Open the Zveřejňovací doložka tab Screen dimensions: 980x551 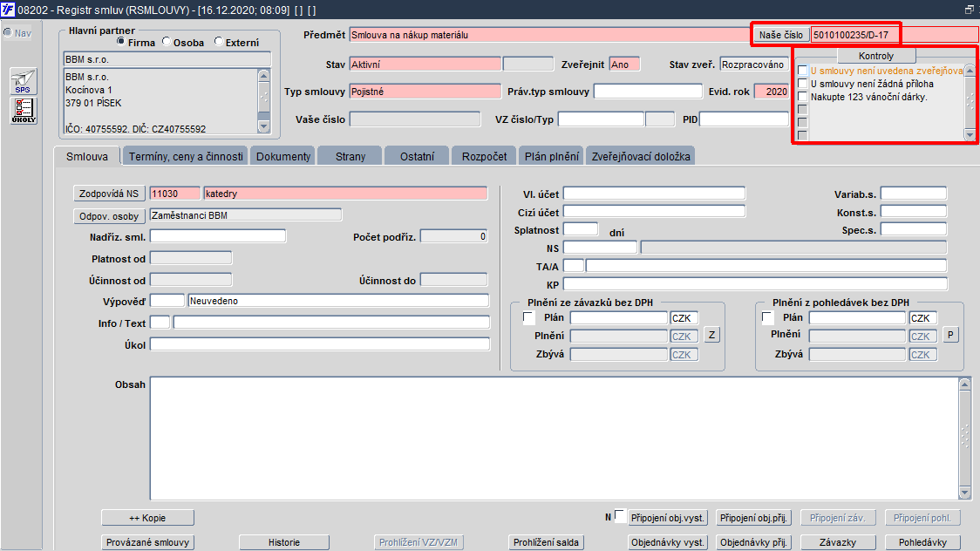pyautogui.click(x=641, y=156)
